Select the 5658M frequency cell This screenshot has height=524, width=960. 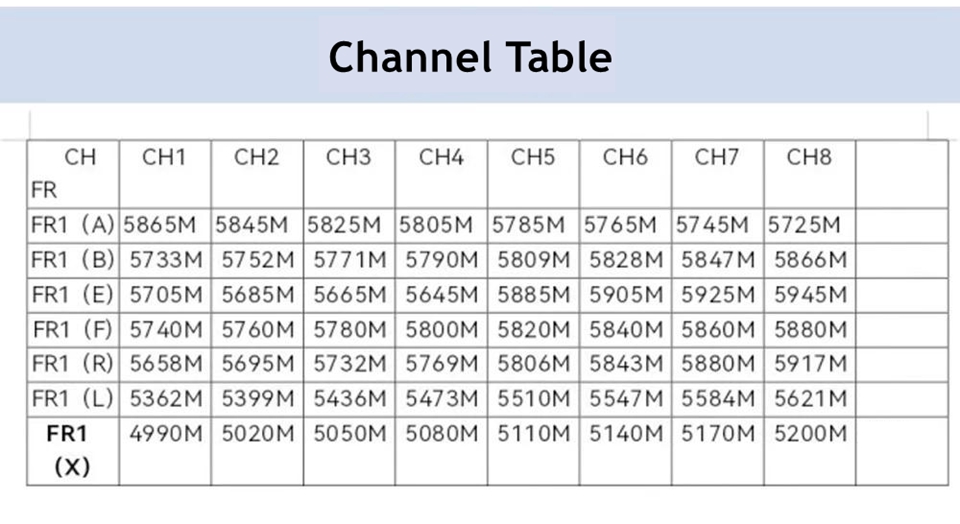[165, 364]
